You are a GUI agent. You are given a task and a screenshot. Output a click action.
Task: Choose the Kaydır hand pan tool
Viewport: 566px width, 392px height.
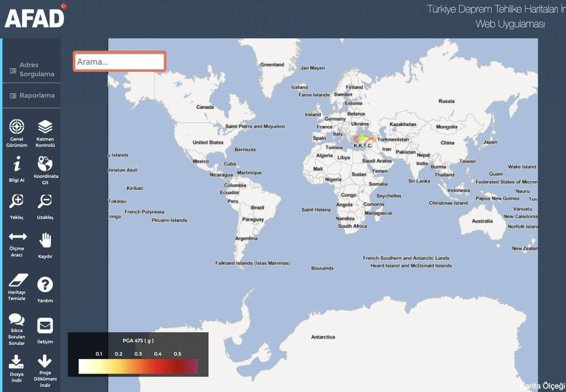pos(45,240)
